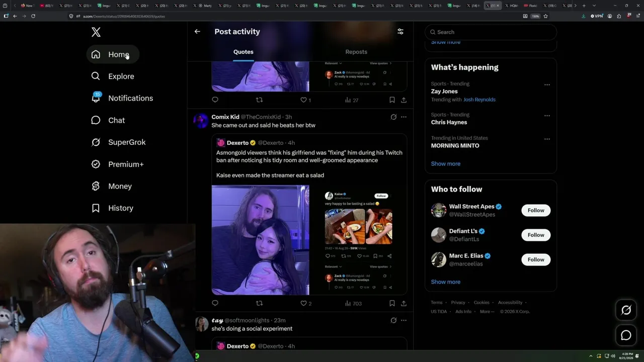Open more options for Chris Haynes trend
This screenshot has height=362, width=644.
click(x=547, y=115)
